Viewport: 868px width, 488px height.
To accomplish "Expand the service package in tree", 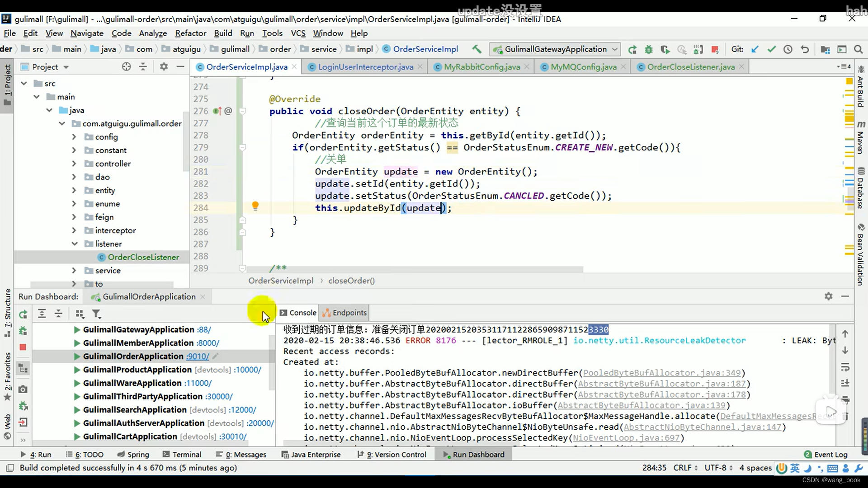I will click(x=74, y=271).
